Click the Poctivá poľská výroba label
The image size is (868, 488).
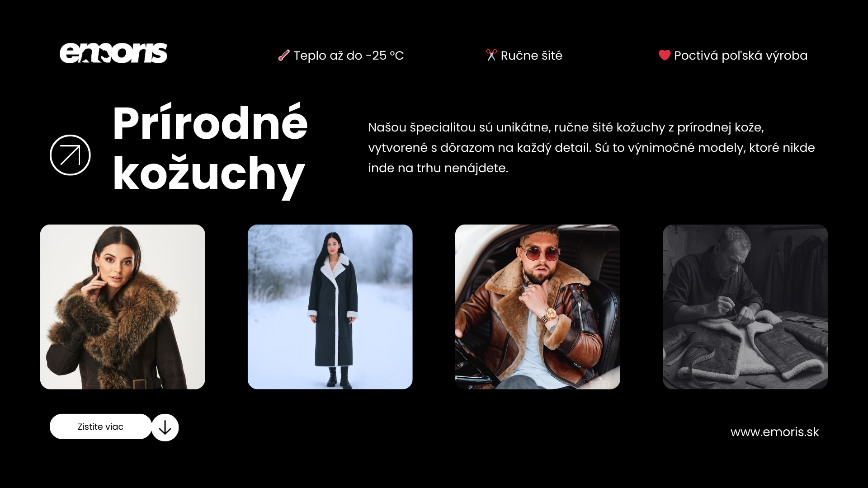(x=741, y=56)
